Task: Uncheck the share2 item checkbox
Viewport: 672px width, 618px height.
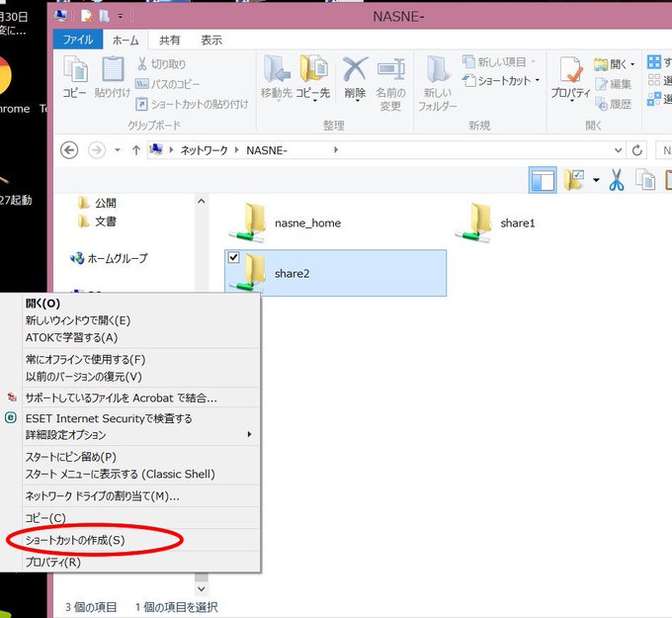Action: pos(233,257)
